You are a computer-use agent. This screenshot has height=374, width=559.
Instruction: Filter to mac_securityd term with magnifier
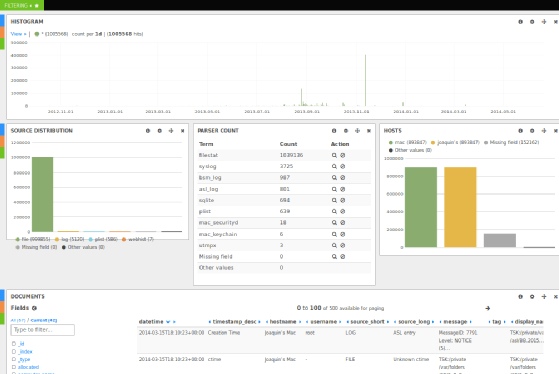pyautogui.click(x=334, y=222)
